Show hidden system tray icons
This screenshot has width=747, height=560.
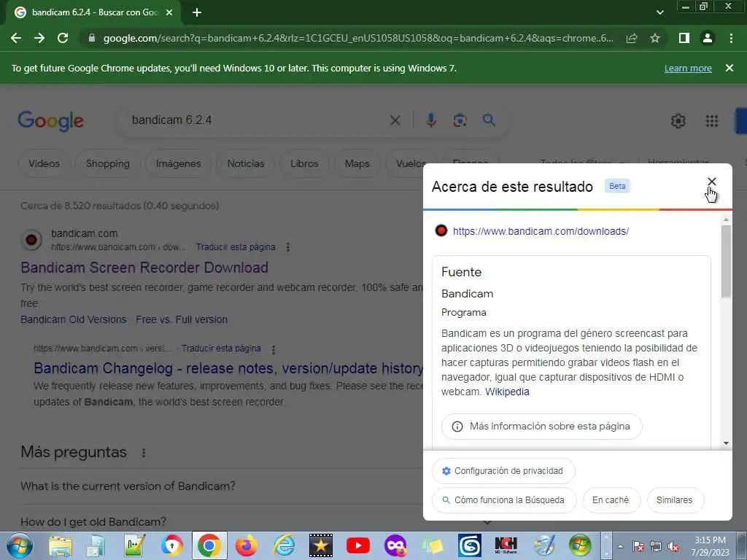(620, 547)
